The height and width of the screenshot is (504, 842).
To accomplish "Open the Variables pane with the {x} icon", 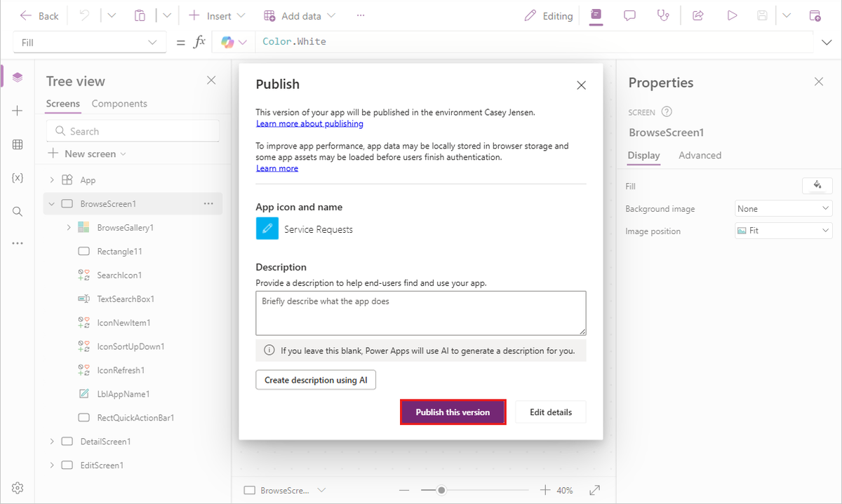I will 18,178.
